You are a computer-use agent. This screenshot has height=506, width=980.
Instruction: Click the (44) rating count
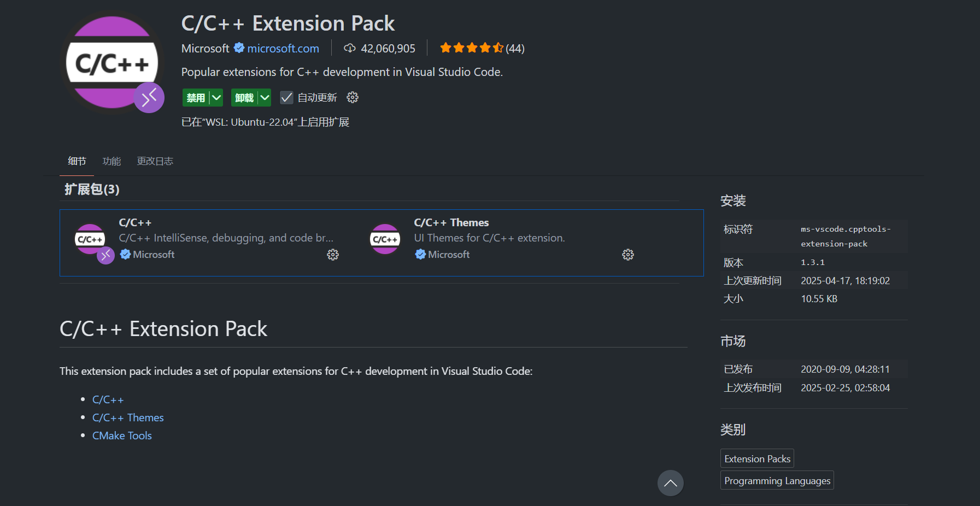point(515,48)
